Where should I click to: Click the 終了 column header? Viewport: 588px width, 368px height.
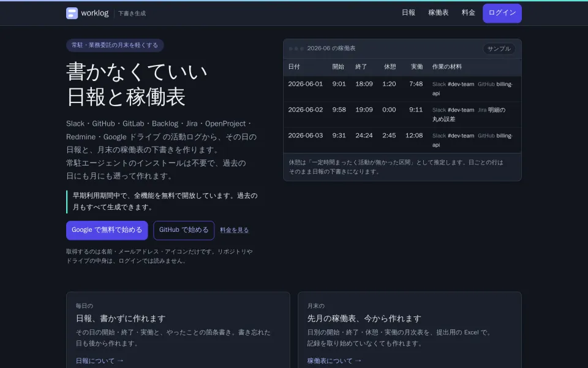361,67
